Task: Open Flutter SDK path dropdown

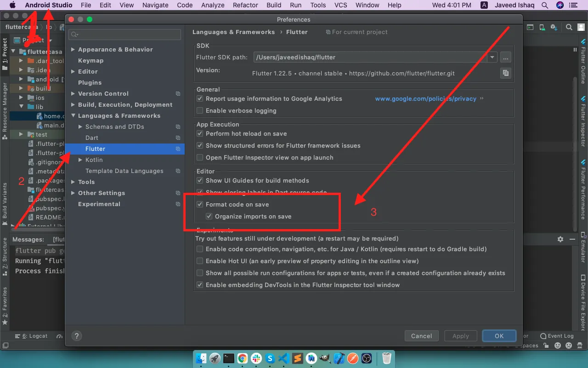Action: (492, 57)
